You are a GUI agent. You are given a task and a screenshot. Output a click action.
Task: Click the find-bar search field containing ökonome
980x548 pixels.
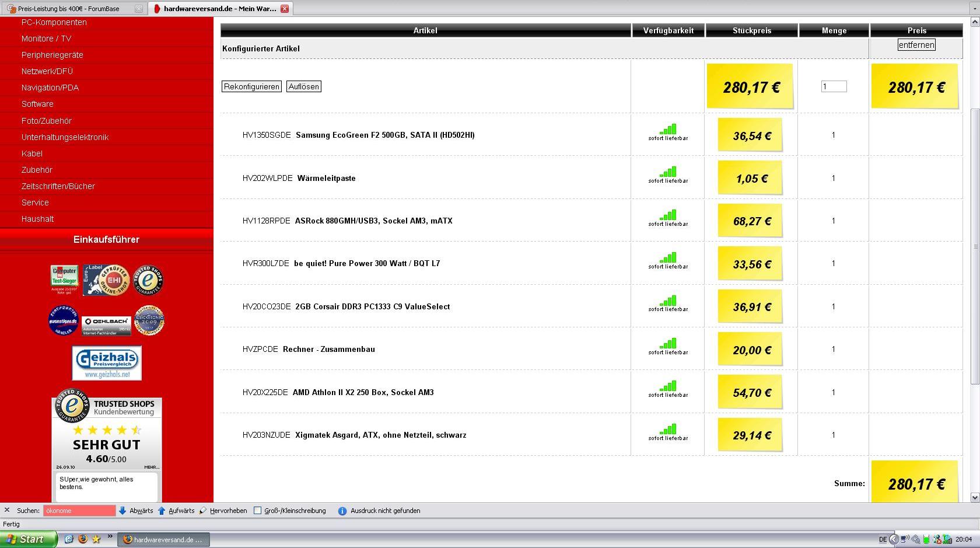pyautogui.click(x=79, y=511)
